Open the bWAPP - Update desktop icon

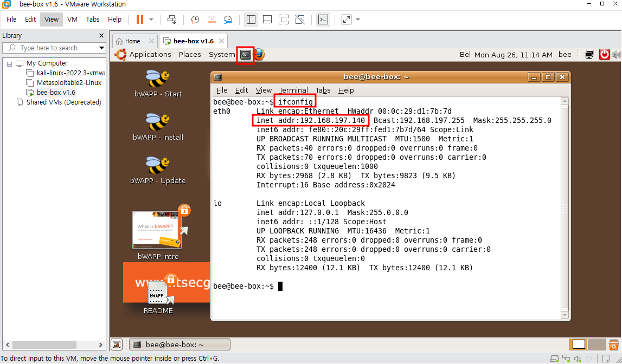point(158,170)
